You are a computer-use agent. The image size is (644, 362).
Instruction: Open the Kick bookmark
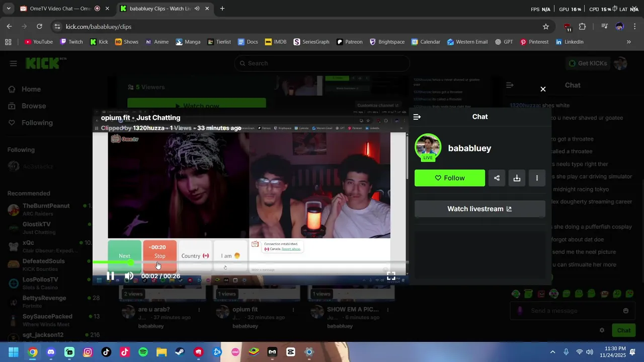(x=99, y=42)
